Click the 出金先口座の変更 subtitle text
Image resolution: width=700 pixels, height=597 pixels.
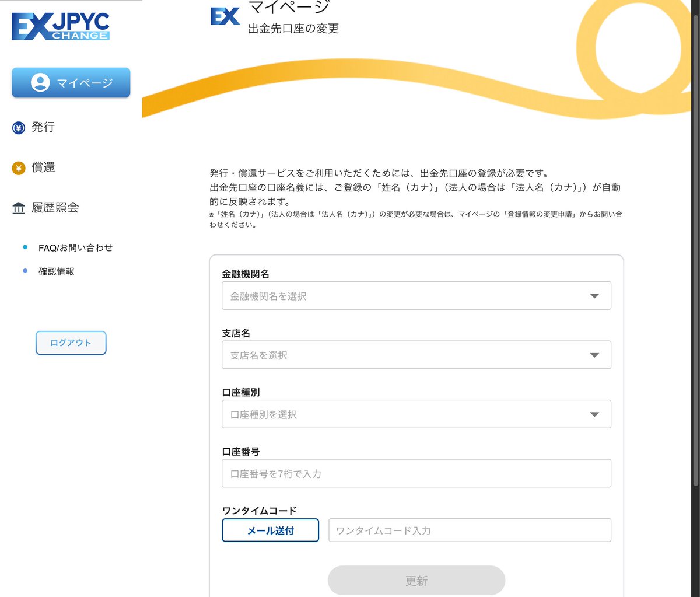coord(293,28)
